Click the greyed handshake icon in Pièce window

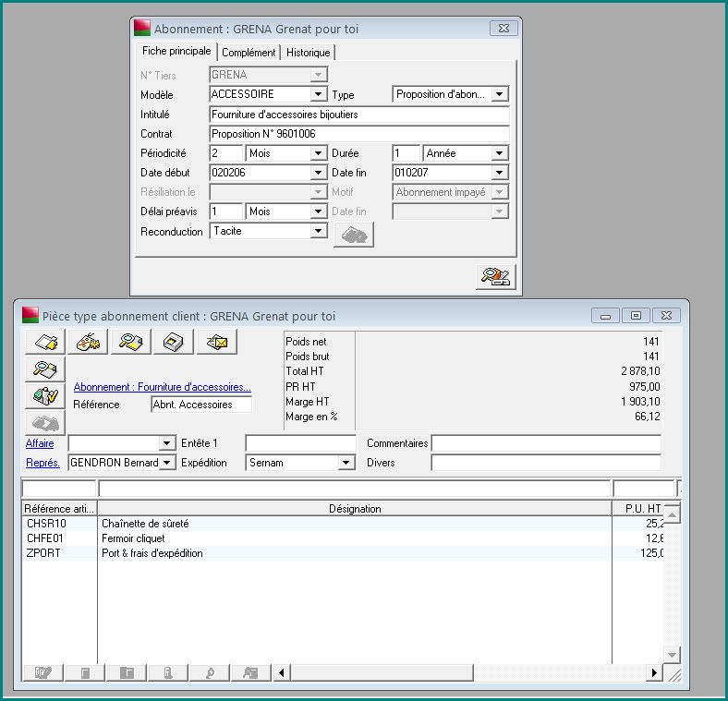[x=45, y=423]
